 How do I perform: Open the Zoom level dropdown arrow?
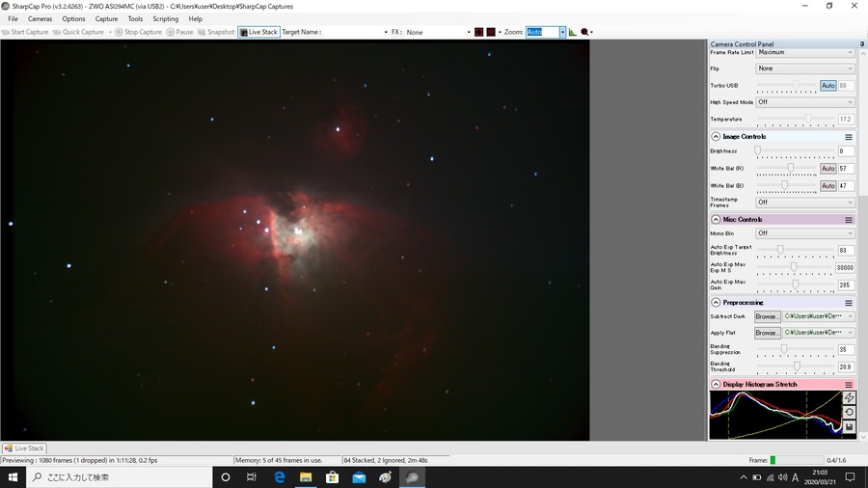point(562,32)
